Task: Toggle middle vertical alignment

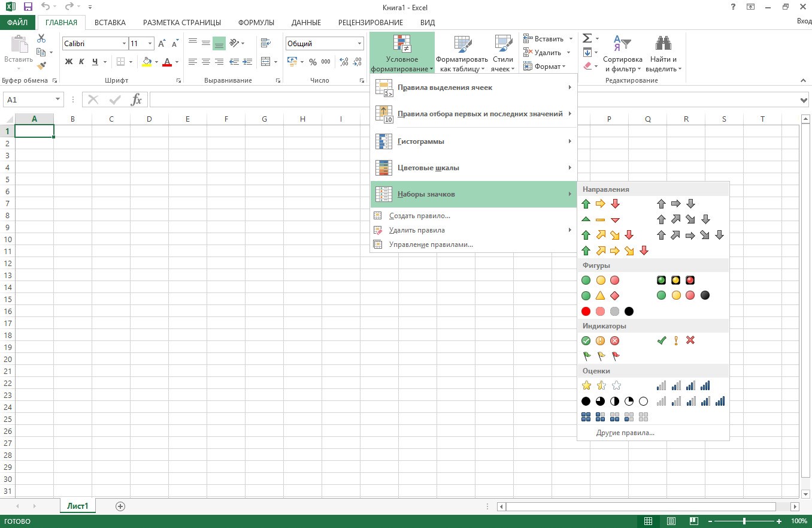Action: pyautogui.click(x=206, y=43)
